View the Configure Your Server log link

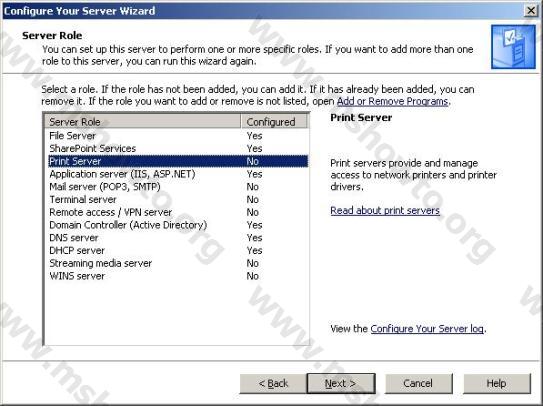[427, 328]
